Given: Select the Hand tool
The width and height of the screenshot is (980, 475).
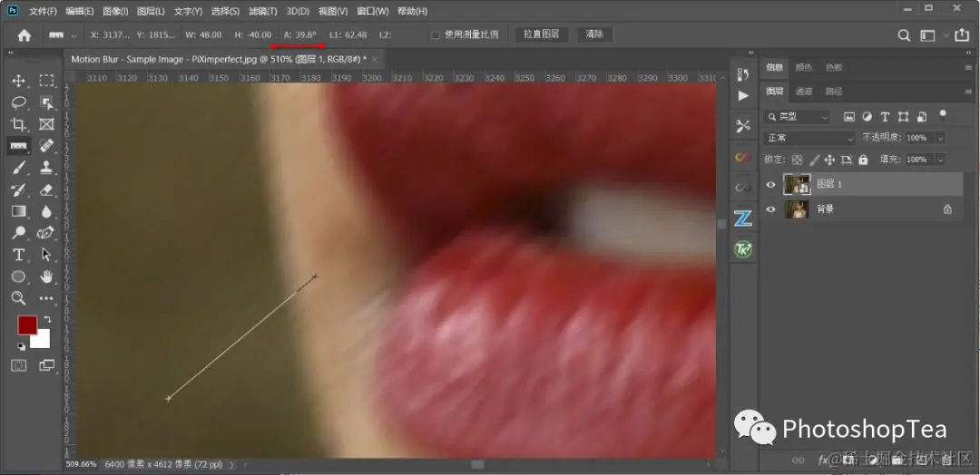Looking at the screenshot, I should pos(47,276).
